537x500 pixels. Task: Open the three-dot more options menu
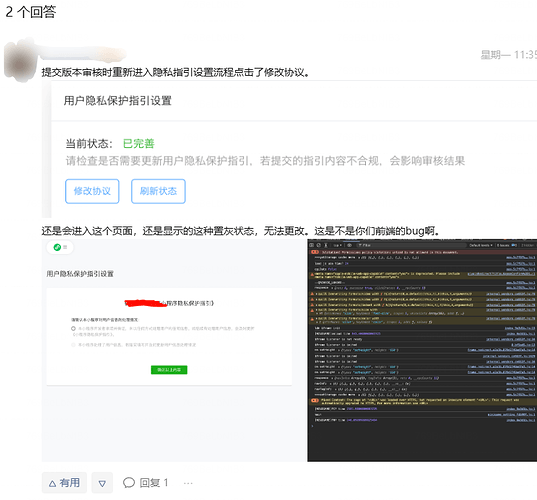(x=188, y=483)
